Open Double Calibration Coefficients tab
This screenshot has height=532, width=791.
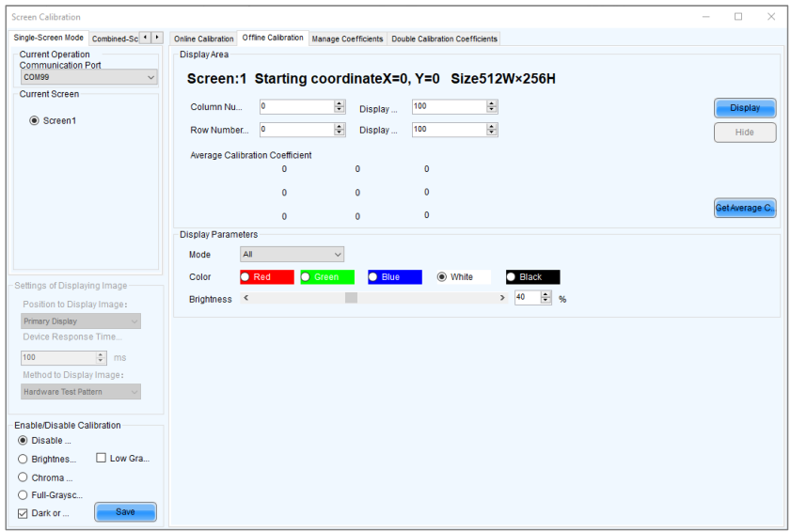[x=444, y=39]
